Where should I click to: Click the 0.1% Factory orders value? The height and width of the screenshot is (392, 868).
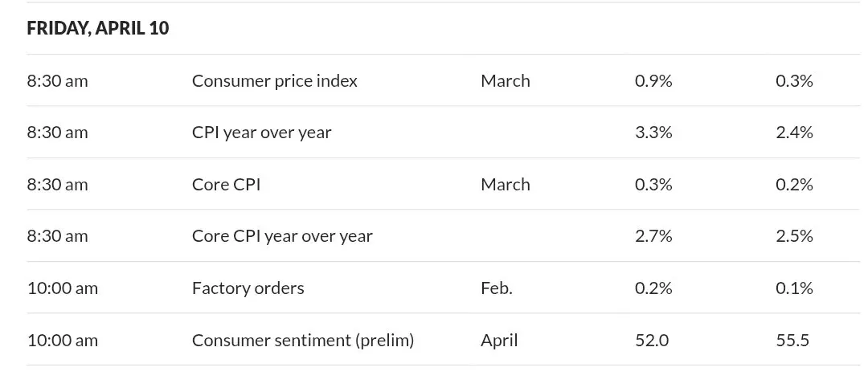pos(794,288)
